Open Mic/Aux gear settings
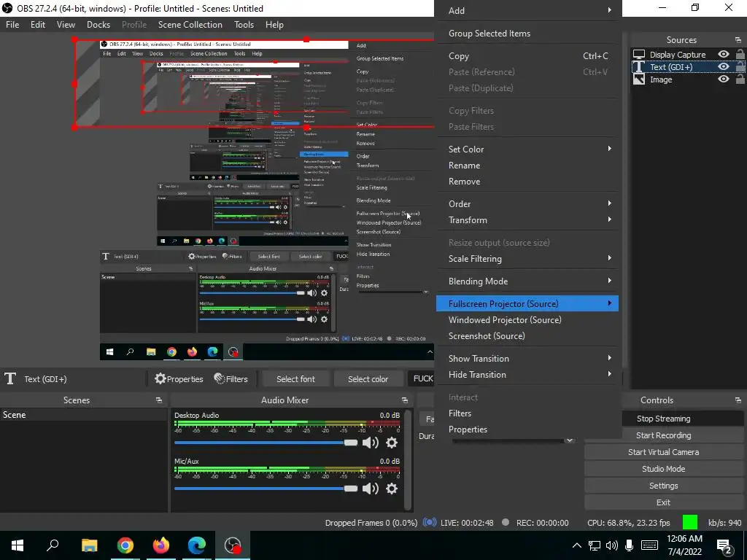Image resolution: width=747 pixels, height=560 pixels. coord(392,488)
